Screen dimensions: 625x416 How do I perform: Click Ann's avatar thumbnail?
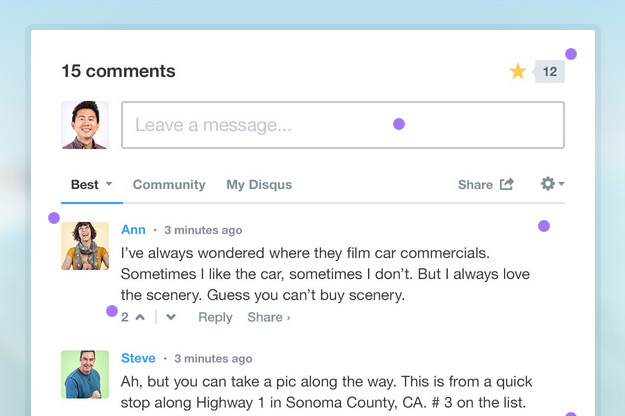(x=85, y=246)
